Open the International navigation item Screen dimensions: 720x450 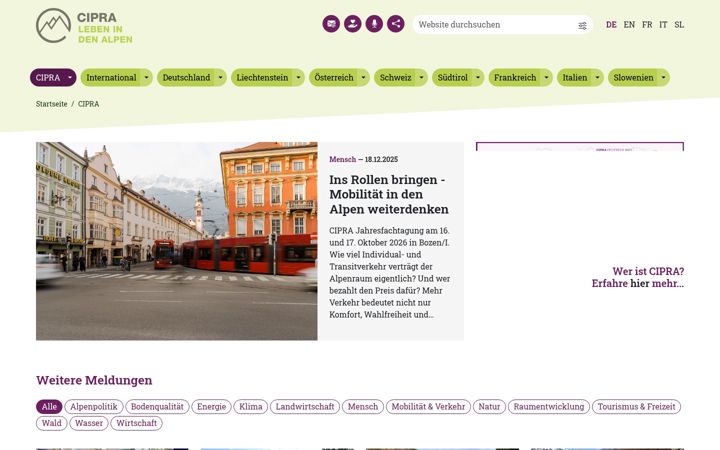coord(111,78)
